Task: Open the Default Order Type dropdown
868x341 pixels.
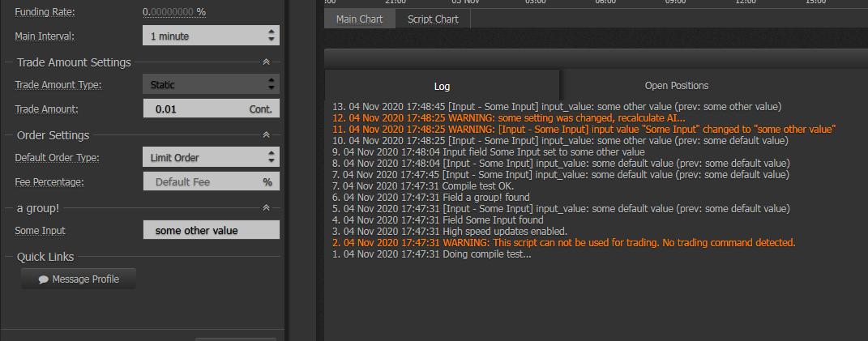Action: [211, 157]
